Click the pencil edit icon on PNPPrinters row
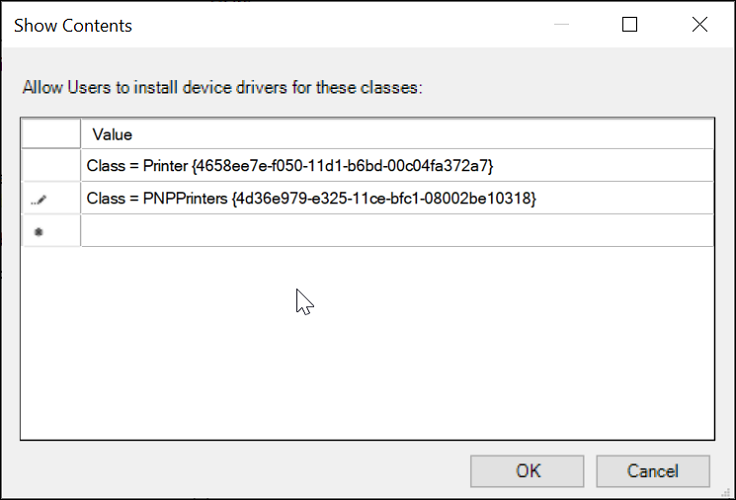Viewport: 736px width, 500px height. pyautogui.click(x=38, y=200)
